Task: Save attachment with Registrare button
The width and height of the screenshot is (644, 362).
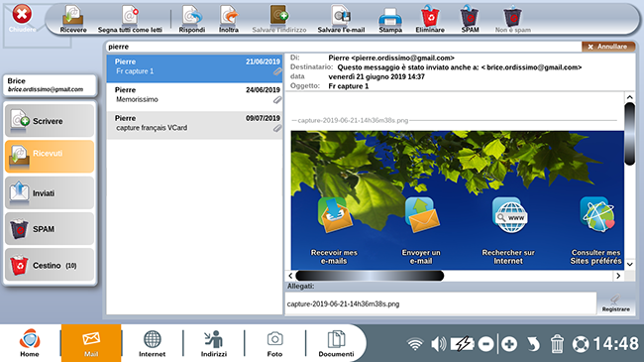Action: point(615,303)
